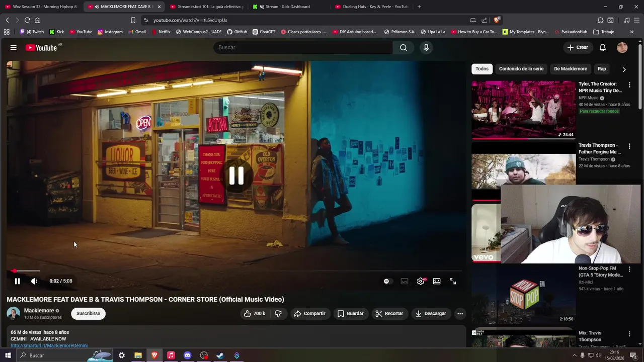Open the browser extensions puzzle icon
The width and height of the screenshot is (644, 362).
click(600, 20)
